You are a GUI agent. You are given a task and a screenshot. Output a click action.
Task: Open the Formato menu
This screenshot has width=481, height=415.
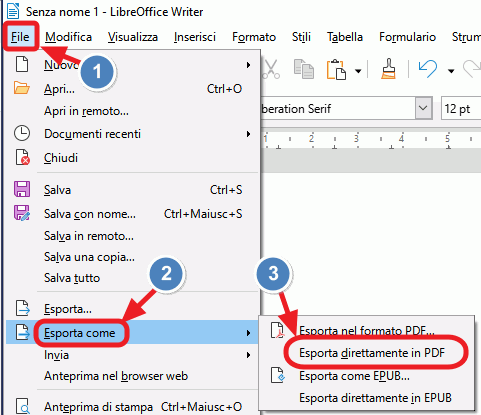tap(254, 37)
